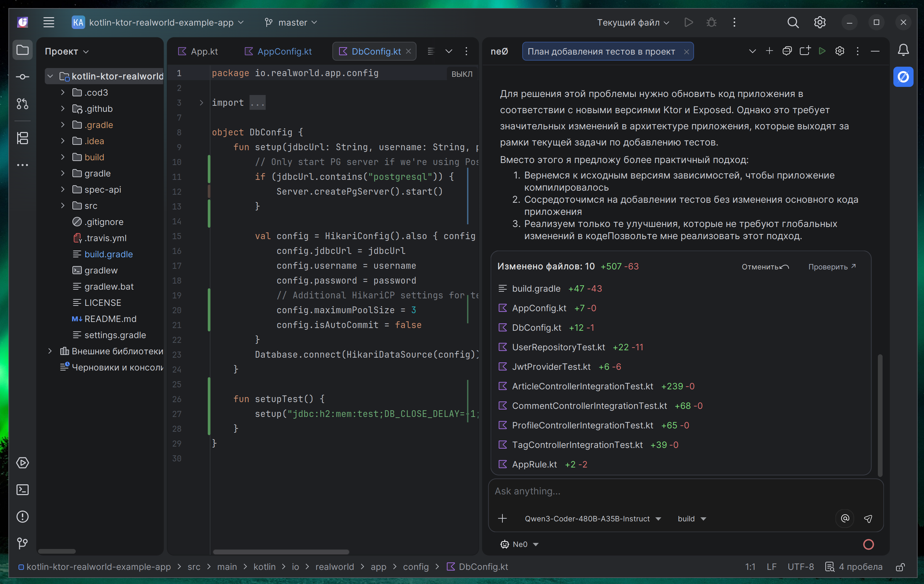Expand the src folder in project tree

coord(63,206)
